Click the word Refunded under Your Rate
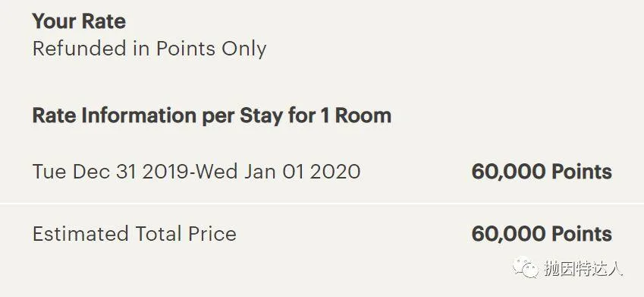The image size is (644, 297). click(80, 49)
